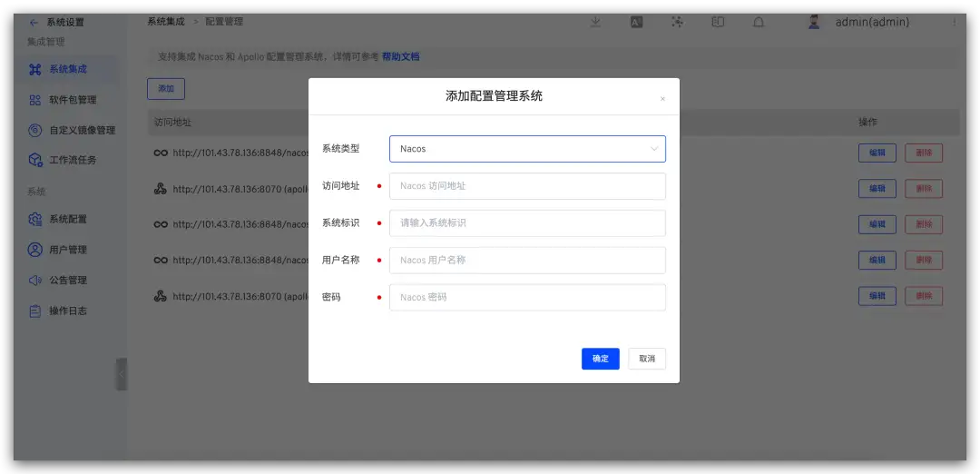The image size is (980, 474).
Task: Click the 用户管理 person icon
Action: 35,250
